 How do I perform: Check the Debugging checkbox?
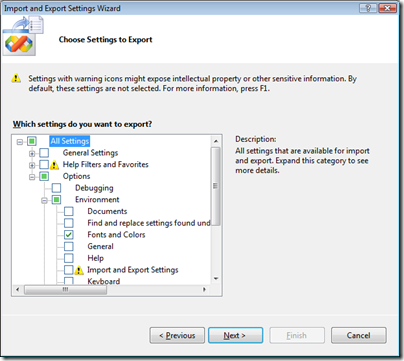(x=56, y=188)
